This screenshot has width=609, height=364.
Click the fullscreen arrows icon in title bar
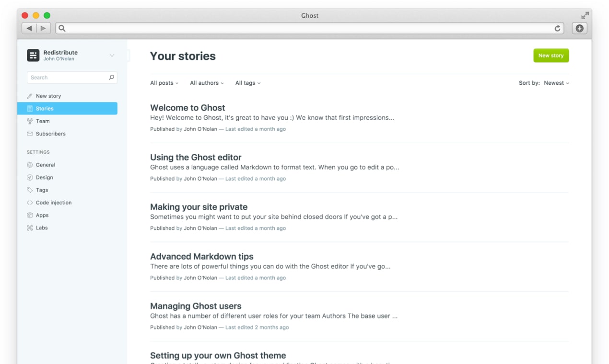pyautogui.click(x=585, y=15)
